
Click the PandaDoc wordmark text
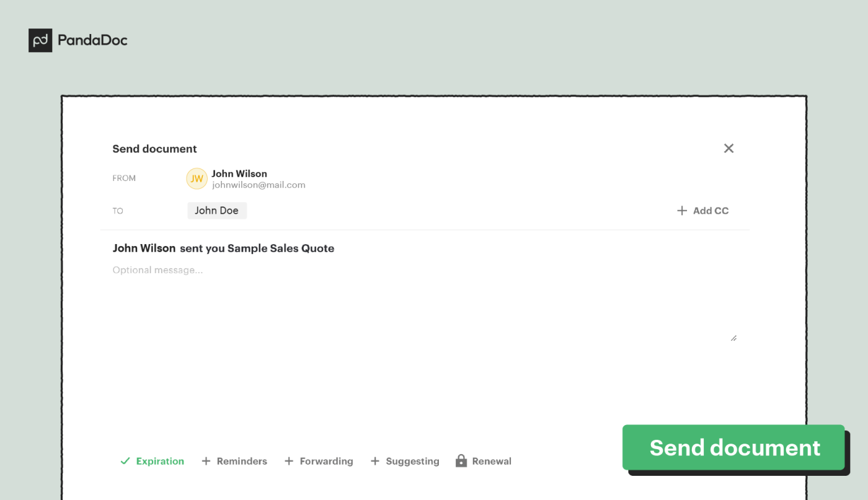92,40
